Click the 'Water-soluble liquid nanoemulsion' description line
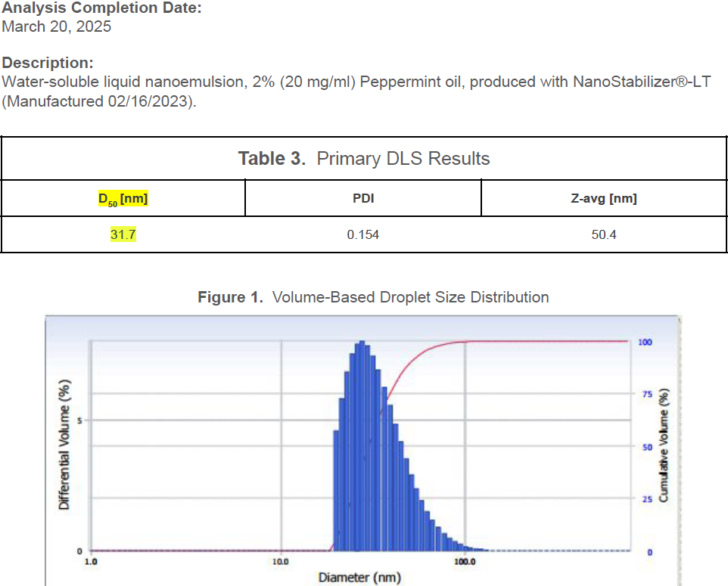This screenshot has height=586, width=728. click(x=356, y=82)
